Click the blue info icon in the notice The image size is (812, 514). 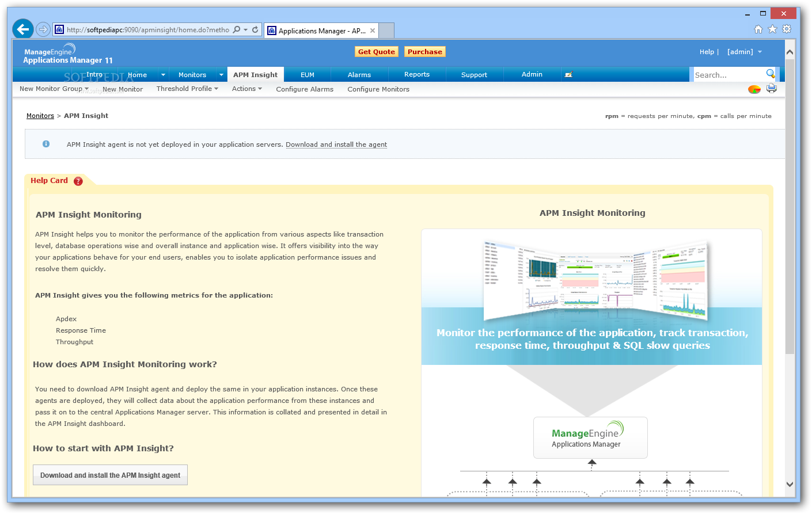[46, 144]
